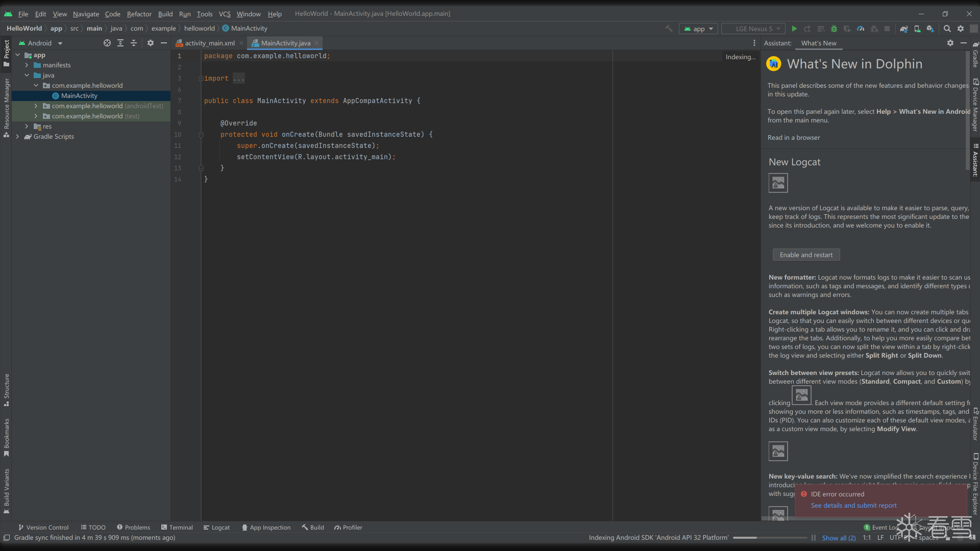Open the app run configuration dropdown
Screen dimensions: 980x551
[x=698, y=29]
